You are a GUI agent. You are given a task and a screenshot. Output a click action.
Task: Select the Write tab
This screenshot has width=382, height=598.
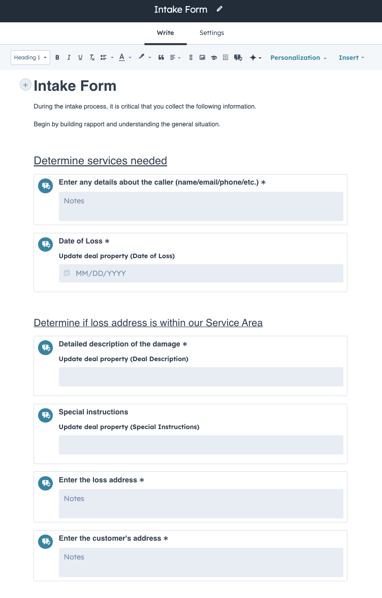click(165, 33)
